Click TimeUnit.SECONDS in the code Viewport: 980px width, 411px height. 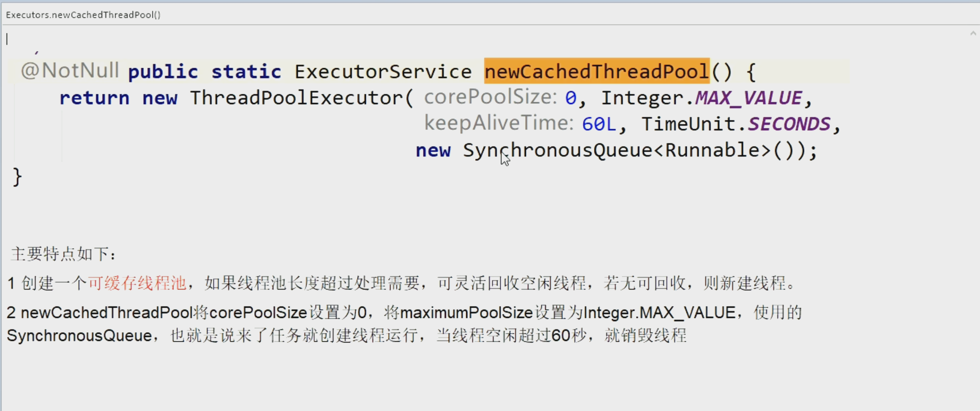coord(736,124)
